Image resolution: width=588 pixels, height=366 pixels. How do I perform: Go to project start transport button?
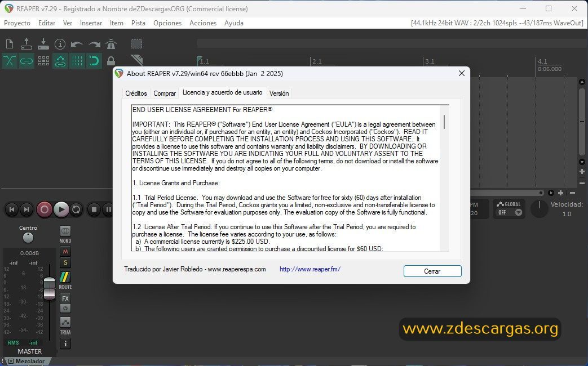click(x=12, y=209)
